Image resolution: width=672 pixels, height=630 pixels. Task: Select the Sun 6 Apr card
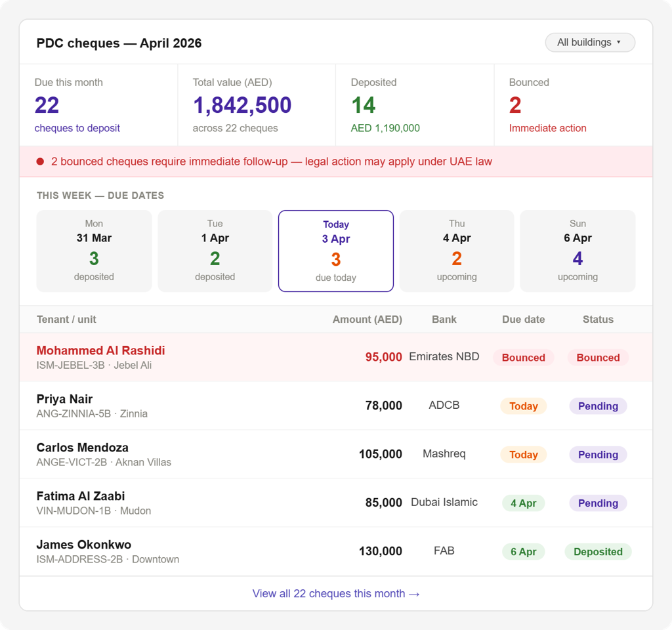577,251
